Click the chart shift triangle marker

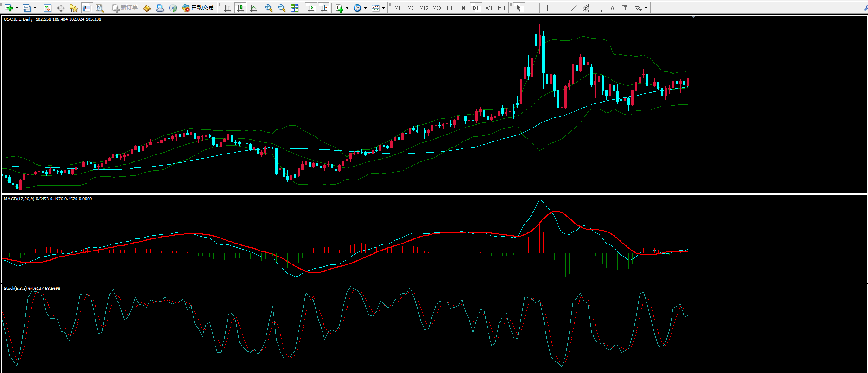click(x=693, y=17)
